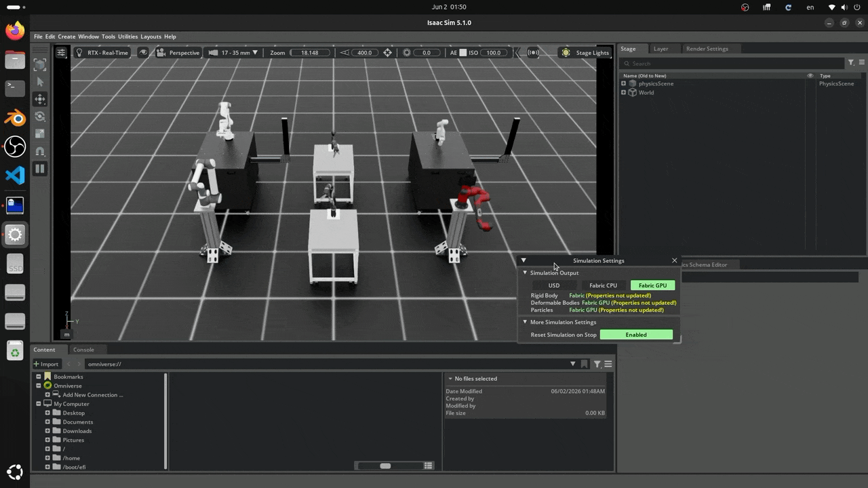
Task: Click the Content panel filter funnel icon
Action: point(597,364)
